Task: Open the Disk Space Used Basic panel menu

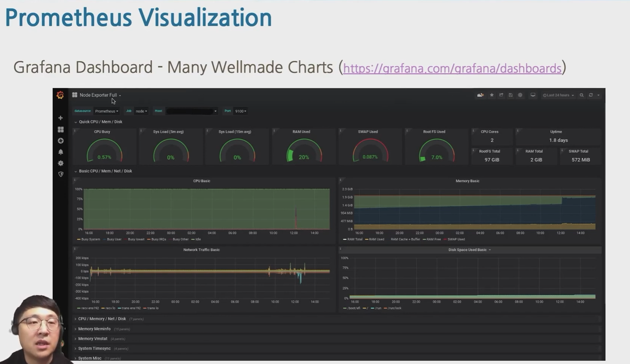Action: pyautogui.click(x=469, y=250)
